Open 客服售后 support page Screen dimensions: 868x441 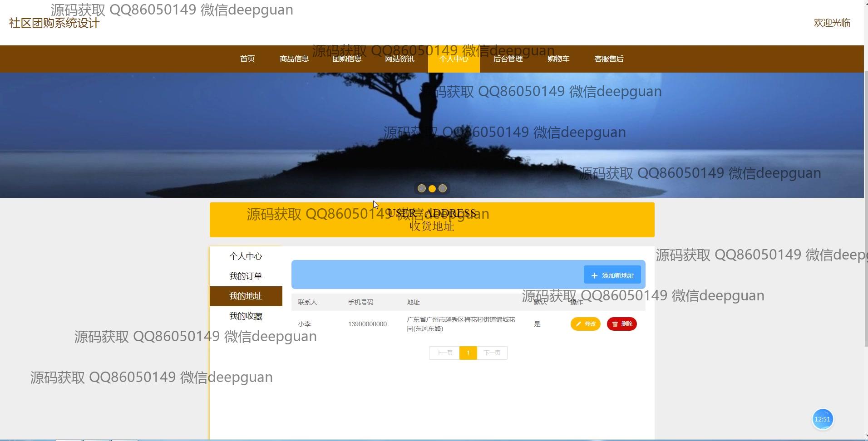click(609, 59)
